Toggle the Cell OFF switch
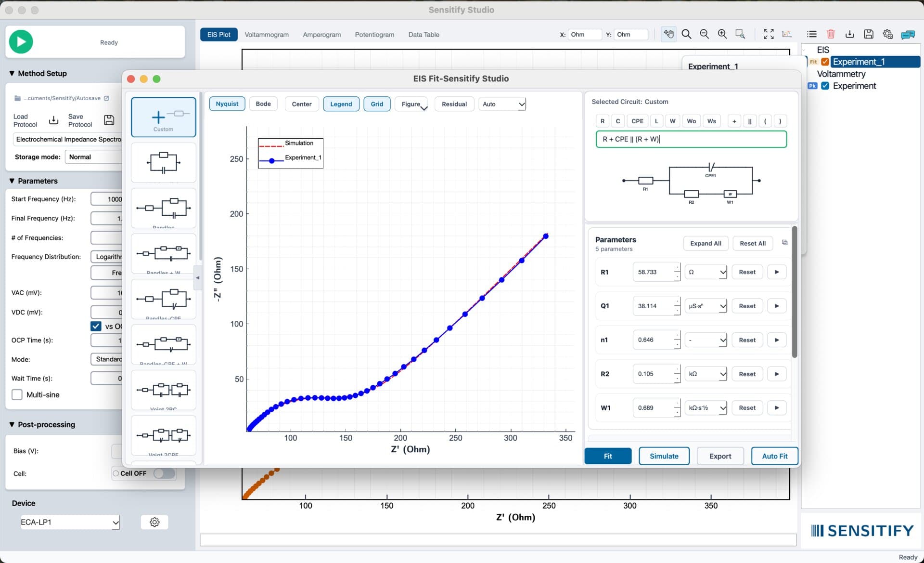 point(164,473)
